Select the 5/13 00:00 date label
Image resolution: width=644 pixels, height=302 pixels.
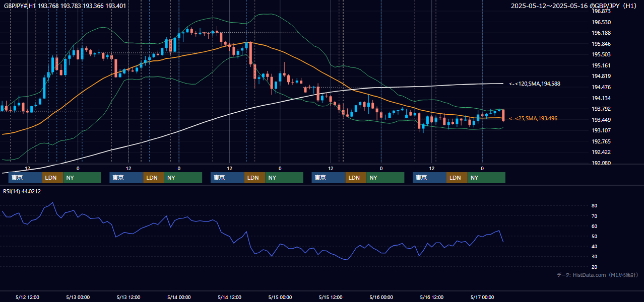[78, 297]
